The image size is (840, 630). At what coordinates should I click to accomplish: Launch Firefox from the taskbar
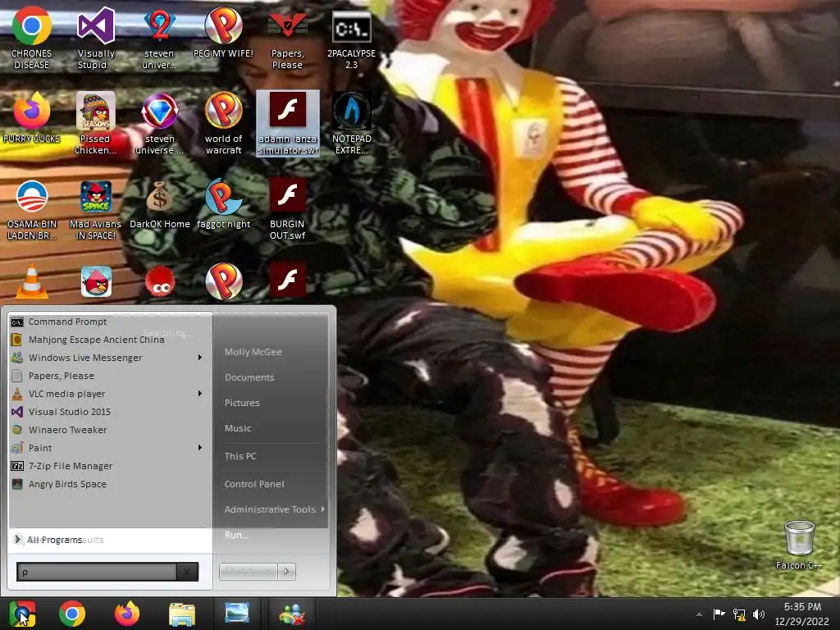[127, 614]
